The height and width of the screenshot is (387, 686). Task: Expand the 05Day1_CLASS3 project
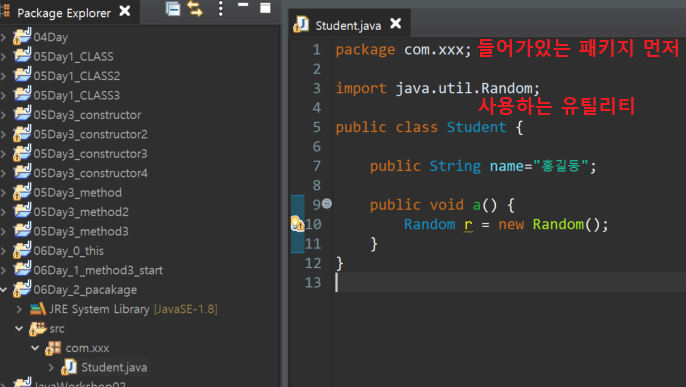4,95
